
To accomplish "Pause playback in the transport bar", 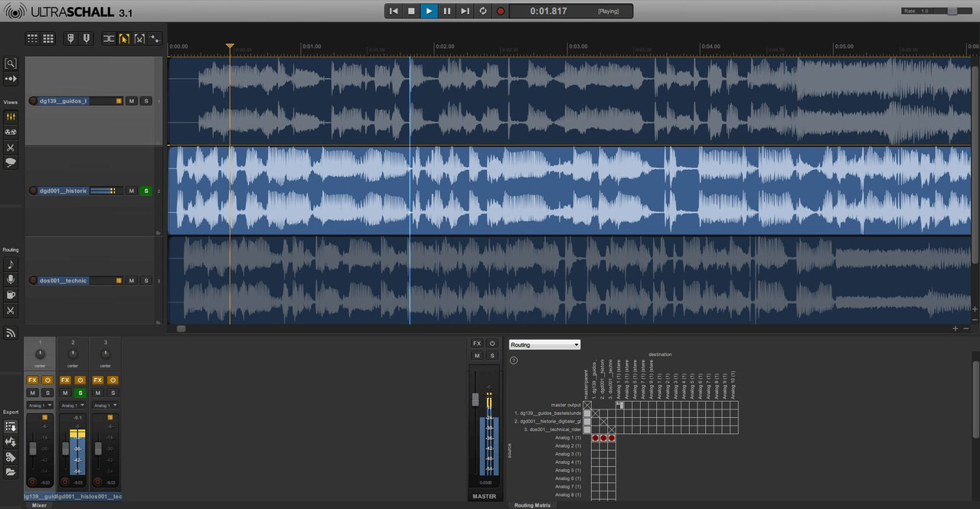I will [447, 11].
